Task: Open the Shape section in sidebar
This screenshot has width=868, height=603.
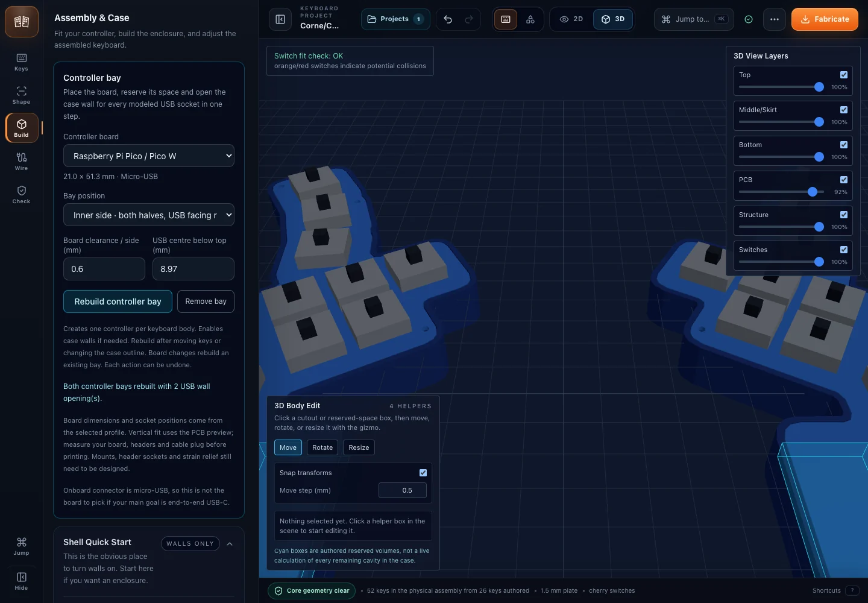Action: tap(21, 95)
